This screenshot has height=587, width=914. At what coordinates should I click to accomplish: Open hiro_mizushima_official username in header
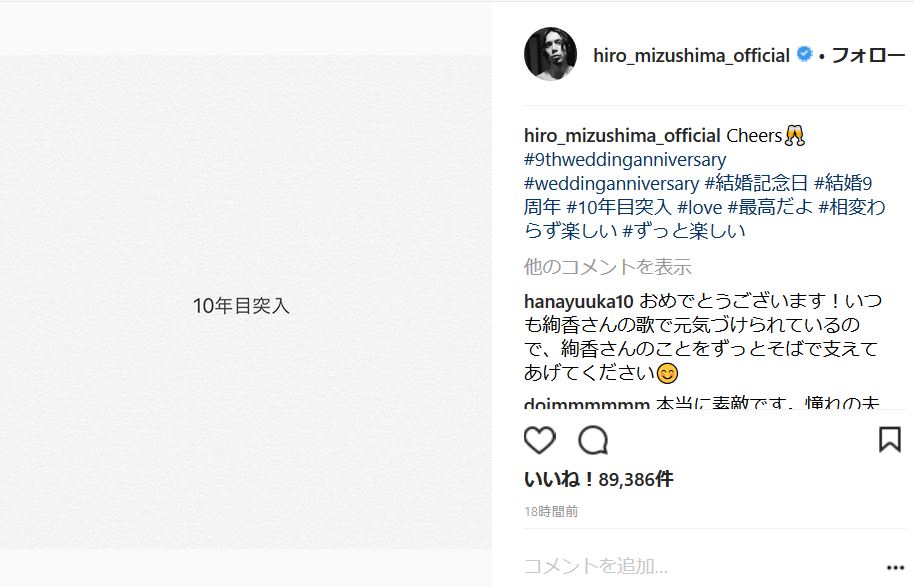691,55
